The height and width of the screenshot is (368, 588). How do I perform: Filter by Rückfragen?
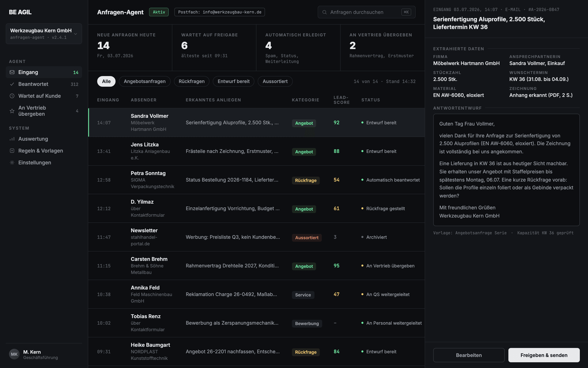[192, 81]
